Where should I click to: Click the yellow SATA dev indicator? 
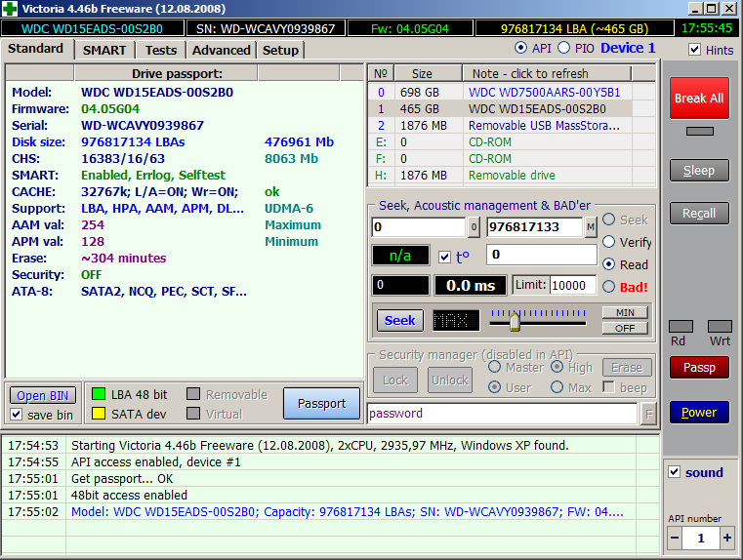pos(98,414)
